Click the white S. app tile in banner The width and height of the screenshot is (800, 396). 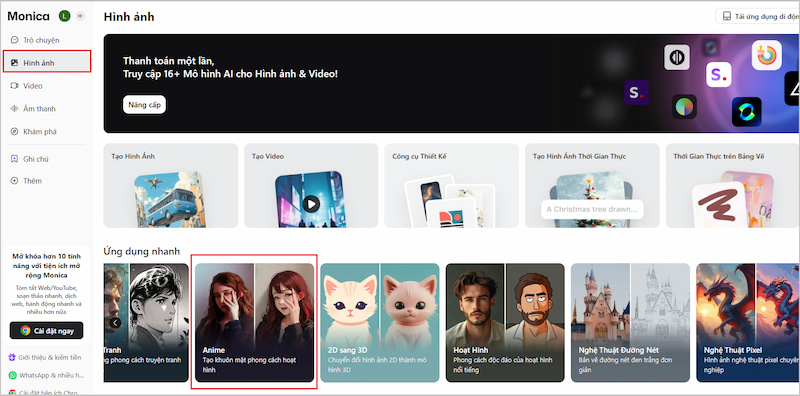(718, 75)
